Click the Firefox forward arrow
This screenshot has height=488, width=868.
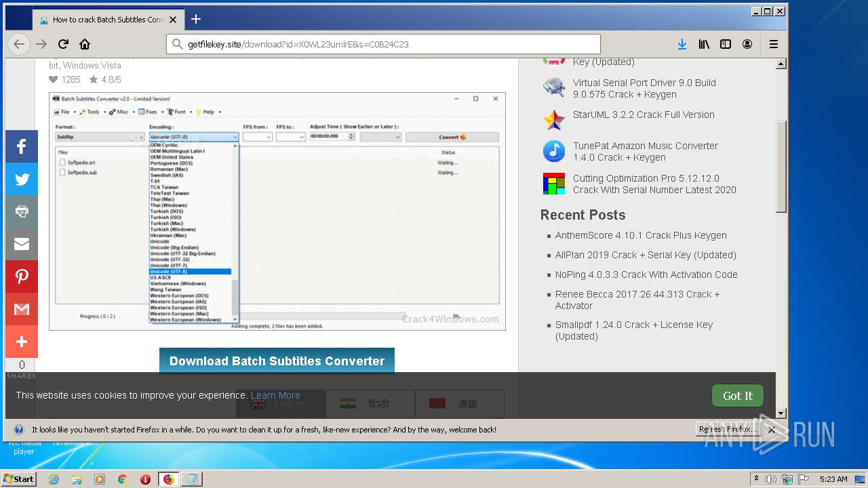click(41, 44)
